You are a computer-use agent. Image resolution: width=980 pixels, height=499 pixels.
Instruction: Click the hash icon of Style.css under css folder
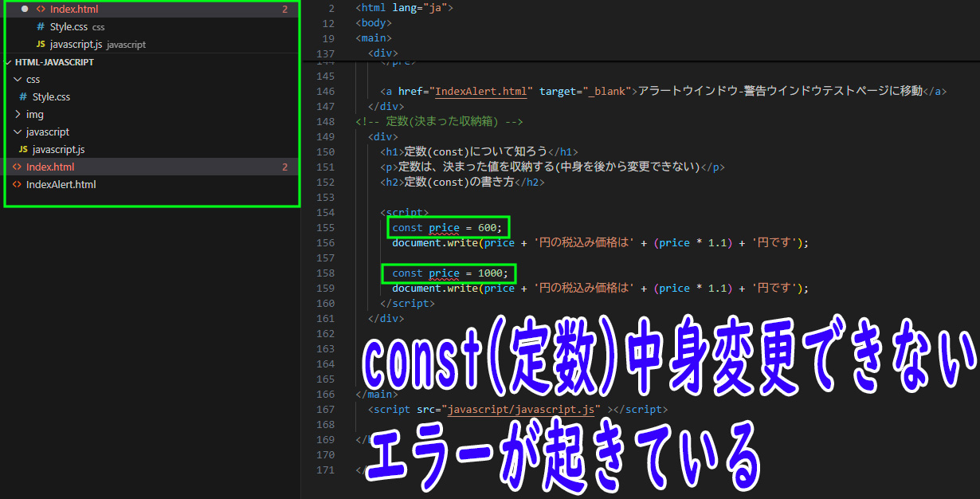pos(23,97)
